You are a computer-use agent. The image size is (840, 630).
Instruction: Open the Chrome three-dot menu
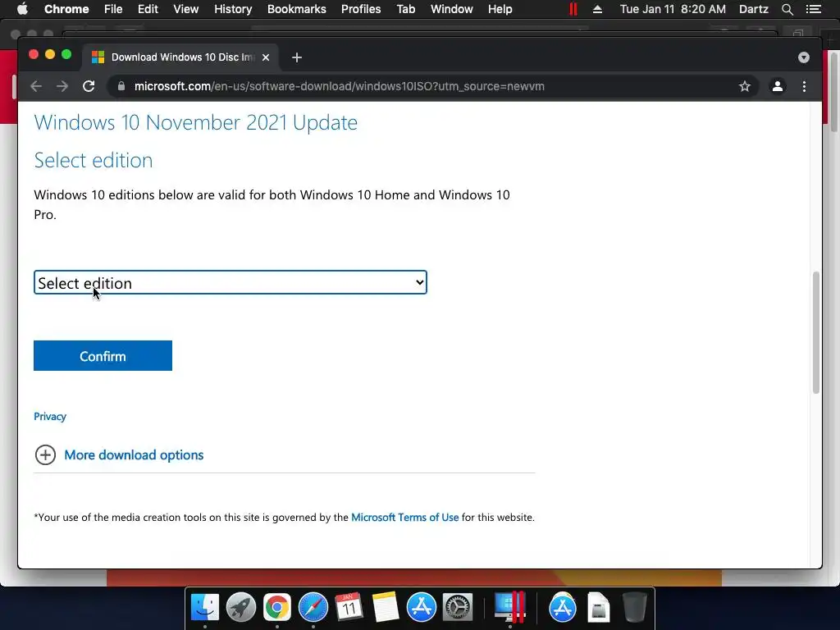tap(804, 86)
